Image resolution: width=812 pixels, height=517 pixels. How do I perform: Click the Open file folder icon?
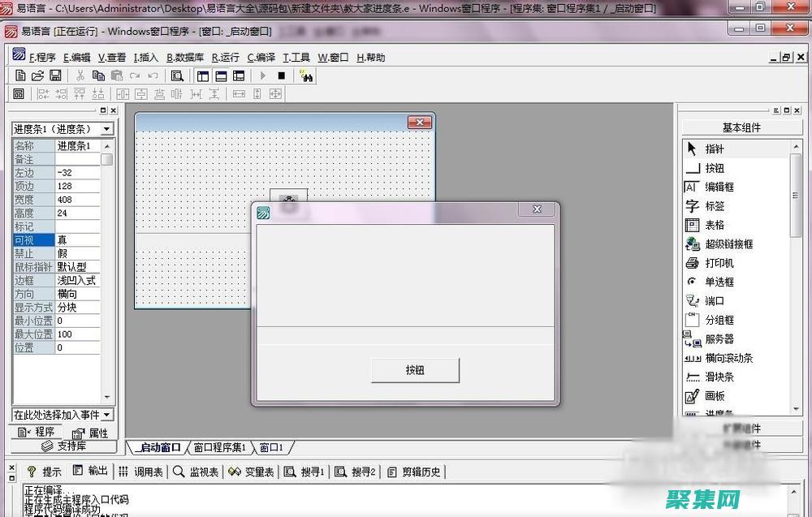tap(38, 75)
